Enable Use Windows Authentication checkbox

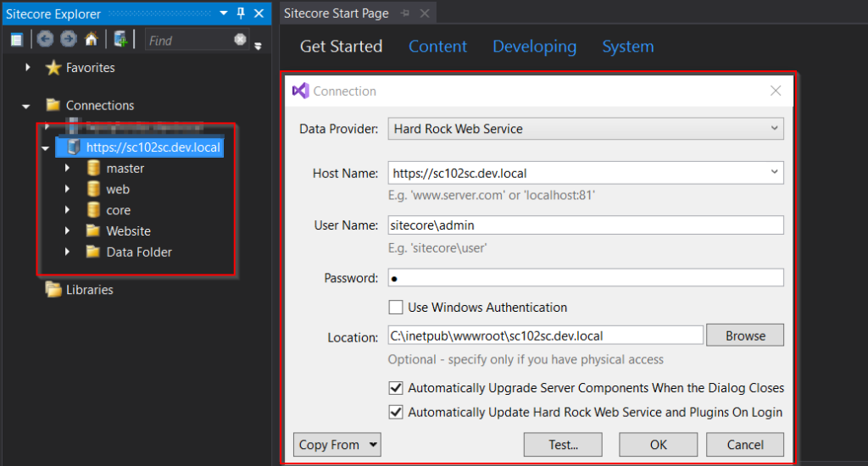click(x=396, y=308)
